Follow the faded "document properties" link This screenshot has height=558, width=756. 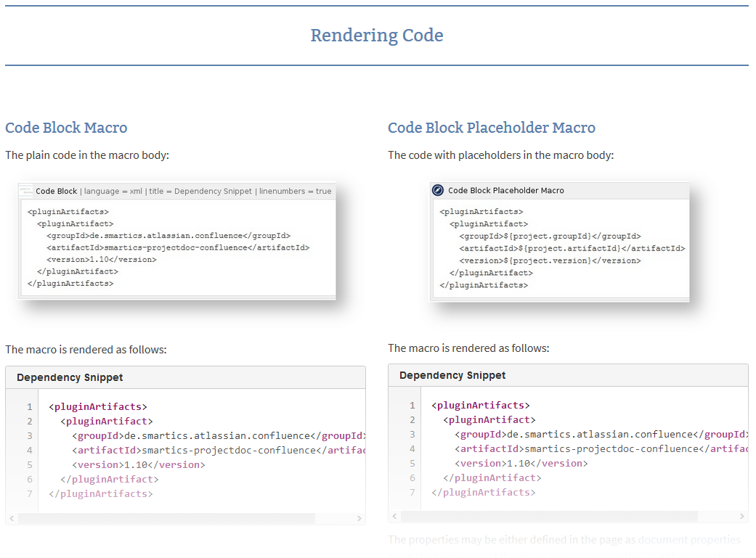(x=689, y=540)
